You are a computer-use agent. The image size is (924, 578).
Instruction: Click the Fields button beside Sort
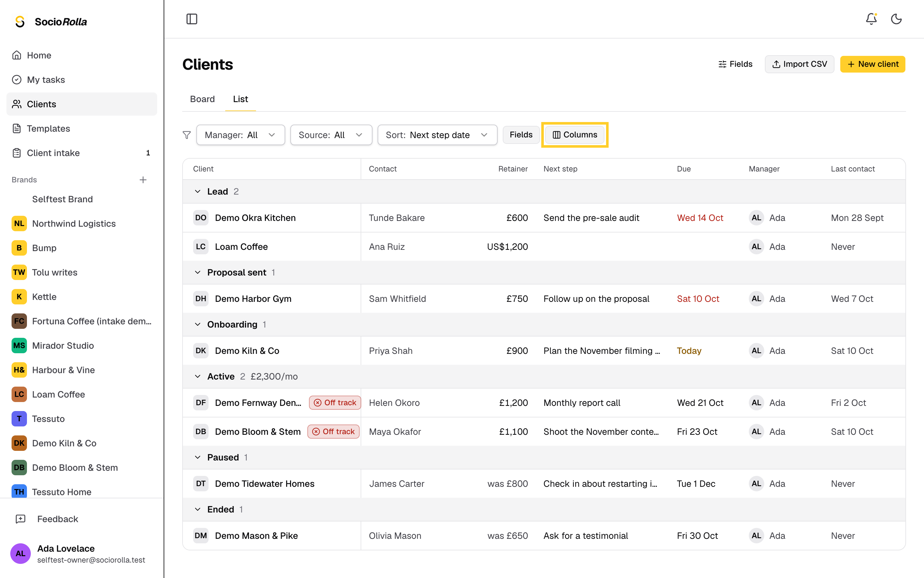(521, 135)
